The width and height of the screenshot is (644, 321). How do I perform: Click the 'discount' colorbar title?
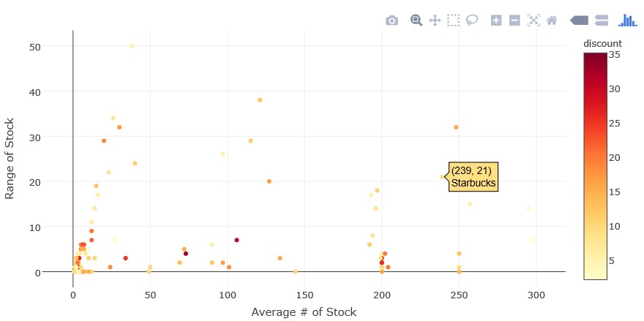(602, 44)
